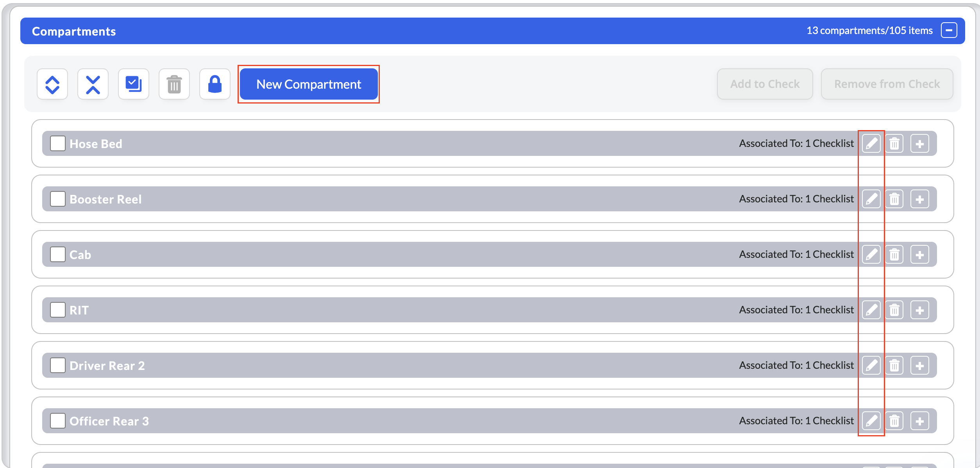Screen dimensions: 980x468
Task: Click Associated To: 1 Checklist in the RIT row
Action: click(796, 310)
